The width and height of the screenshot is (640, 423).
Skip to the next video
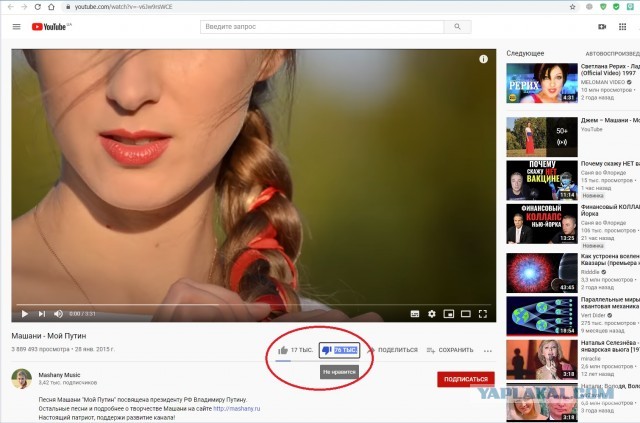click(x=42, y=314)
